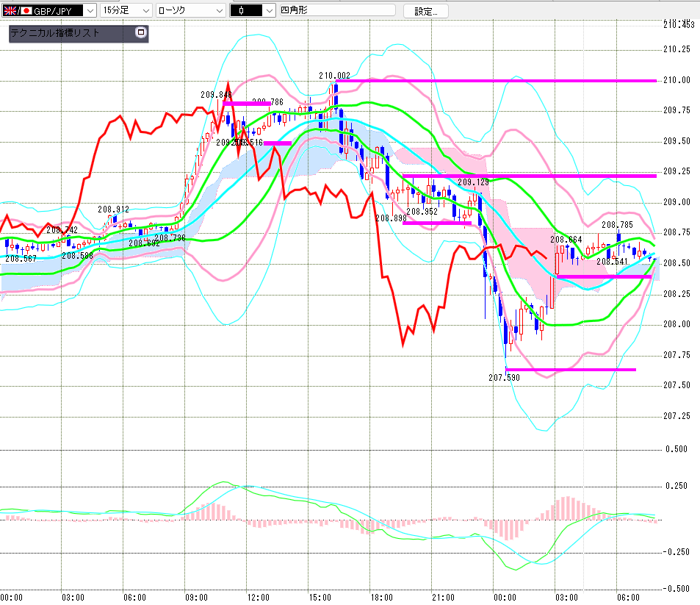
Task: Click the 209.75 price axis label
Action: [676, 110]
